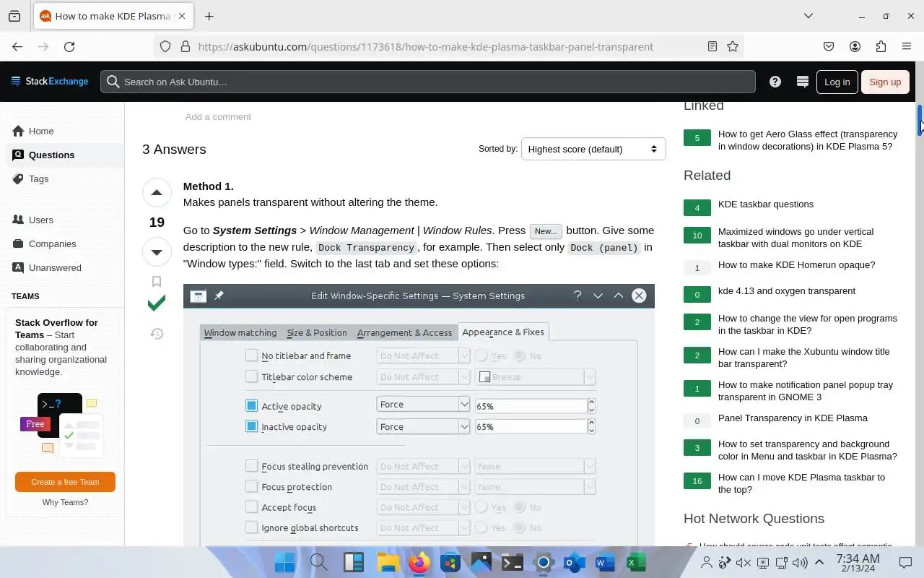Launch Outlook from the taskbar

(574, 562)
